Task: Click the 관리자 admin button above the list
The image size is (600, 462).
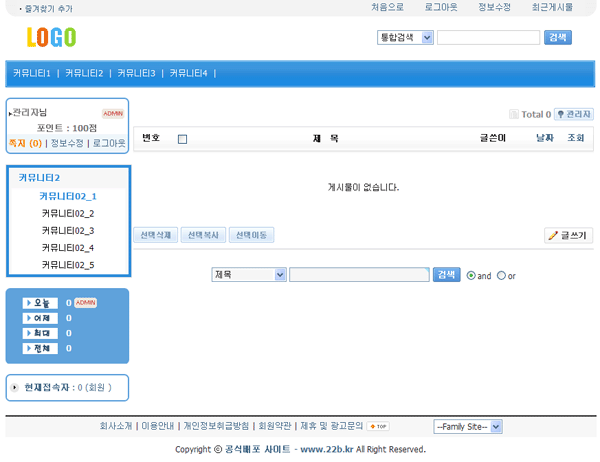Action: (x=574, y=114)
